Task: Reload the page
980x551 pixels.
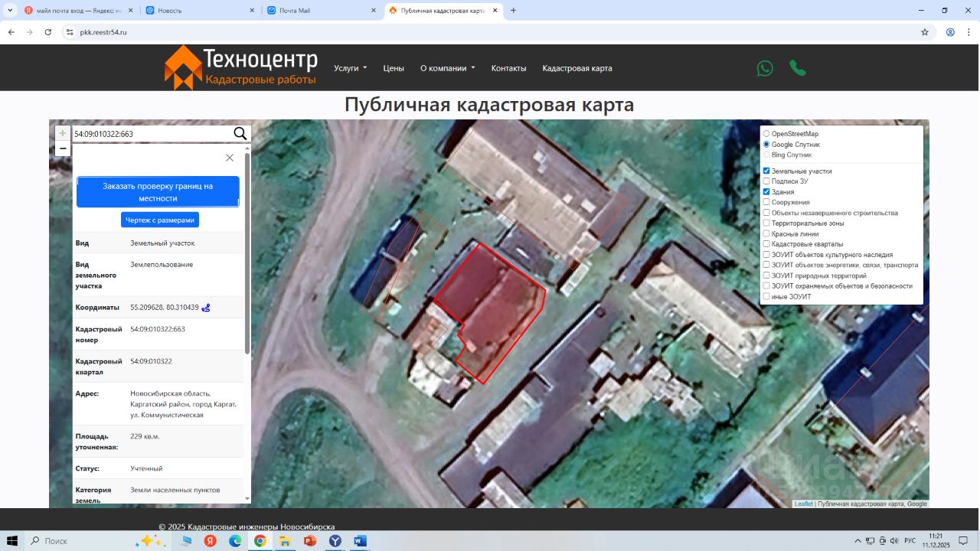Action: coord(48,32)
